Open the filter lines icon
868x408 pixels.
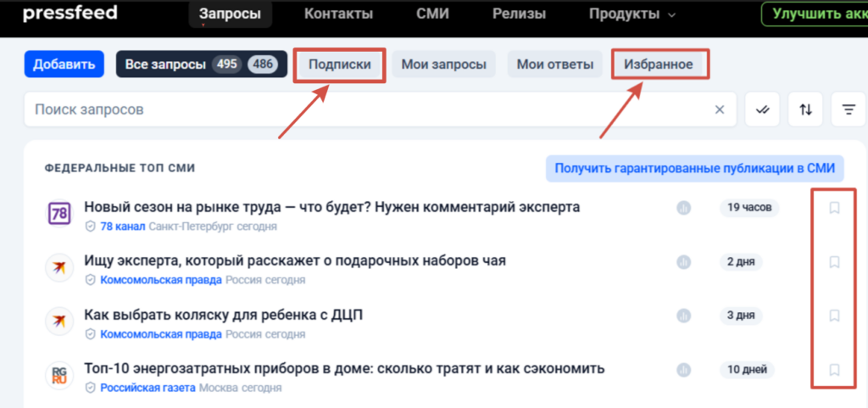click(x=849, y=109)
